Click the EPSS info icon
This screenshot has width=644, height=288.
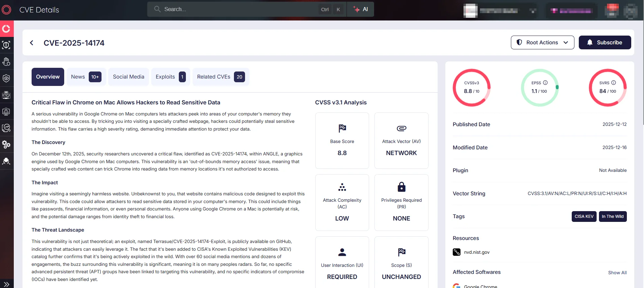(x=545, y=83)
